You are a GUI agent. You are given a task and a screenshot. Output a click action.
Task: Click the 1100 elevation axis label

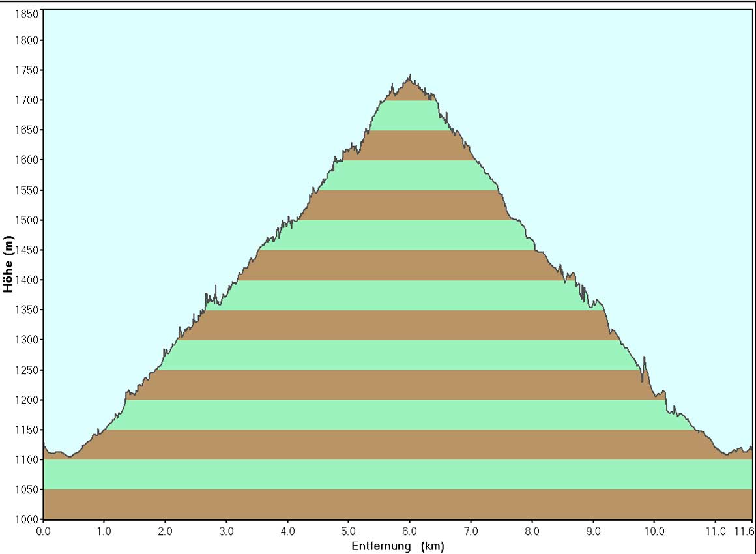click(26, 460)
